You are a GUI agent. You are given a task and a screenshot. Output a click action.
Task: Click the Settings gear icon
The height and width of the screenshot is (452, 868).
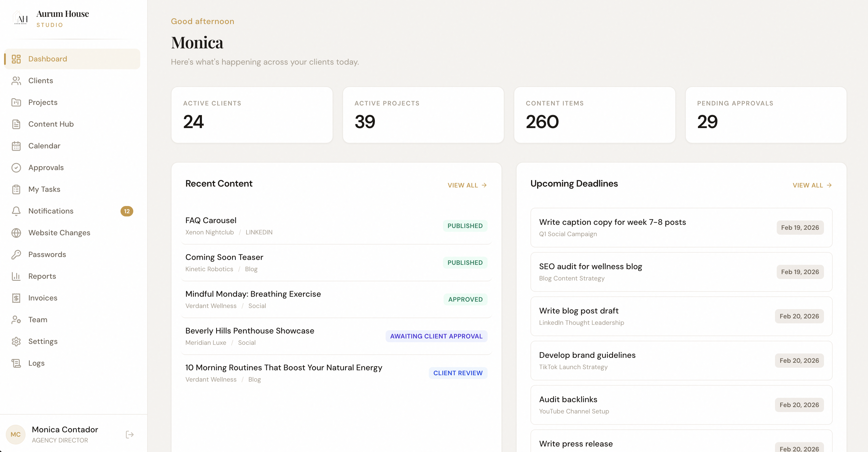17,341
